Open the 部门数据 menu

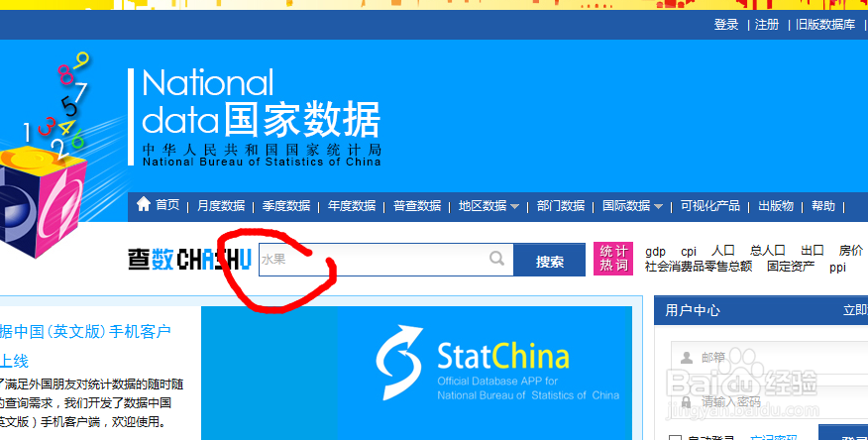[560, 206]
